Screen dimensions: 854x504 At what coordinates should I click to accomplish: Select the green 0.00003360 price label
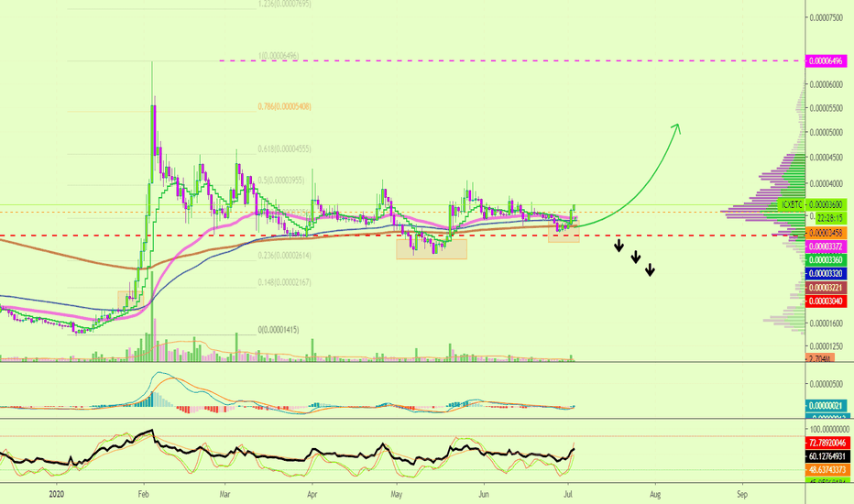826,260
